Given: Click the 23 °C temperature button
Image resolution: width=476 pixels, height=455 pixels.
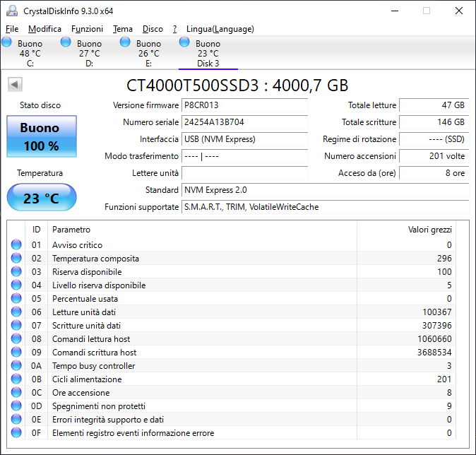Looking at the screenshot, I should [x=42, y=197].
